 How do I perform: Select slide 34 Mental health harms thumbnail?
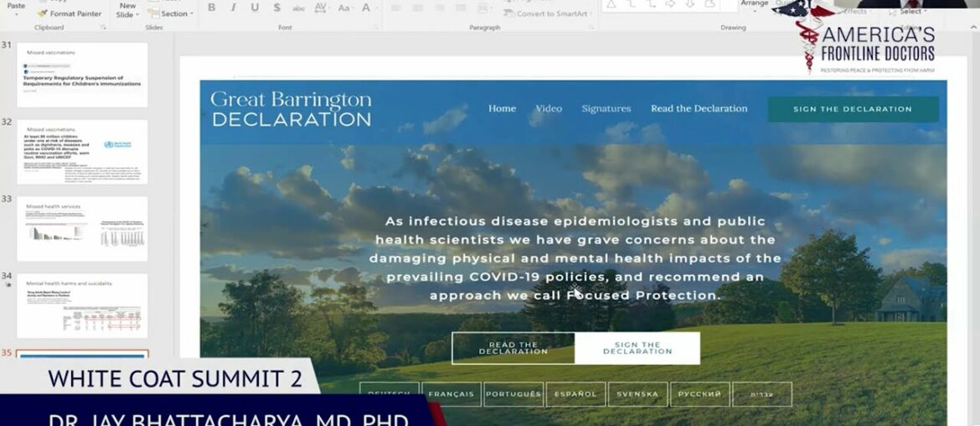[x=82, y=306]
